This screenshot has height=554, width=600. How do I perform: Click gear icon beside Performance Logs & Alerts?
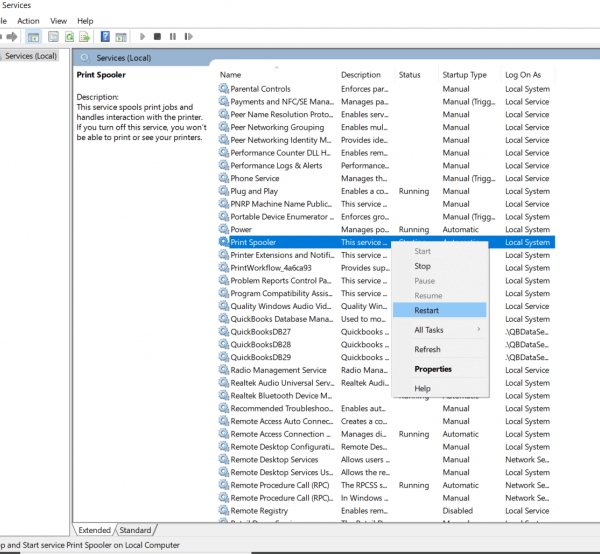pos(223,165)
